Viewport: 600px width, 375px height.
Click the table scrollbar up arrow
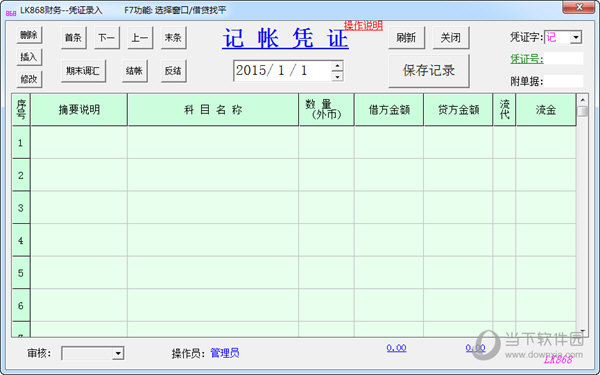pos(583,100)
